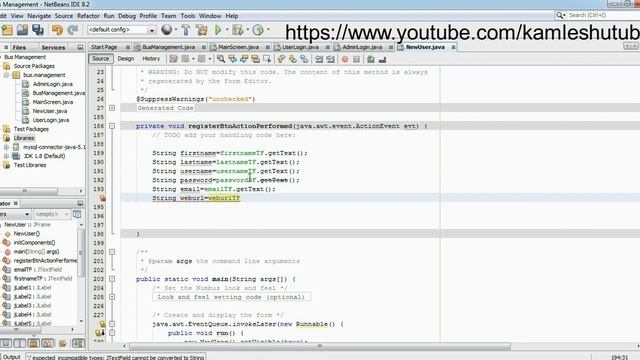The width and height of the screenshot is (640, 360).
Task: Select the Source view button
Action: point(100,59)
